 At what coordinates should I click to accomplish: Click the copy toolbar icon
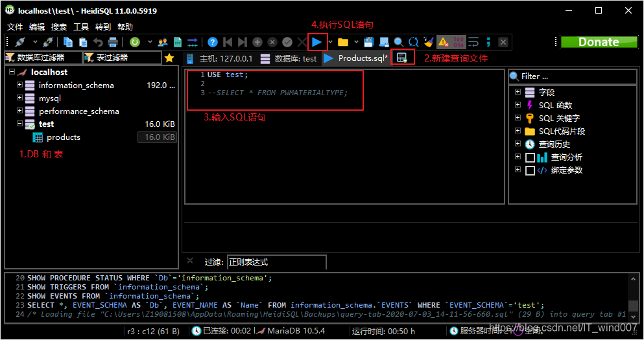[x=67, y=42]
